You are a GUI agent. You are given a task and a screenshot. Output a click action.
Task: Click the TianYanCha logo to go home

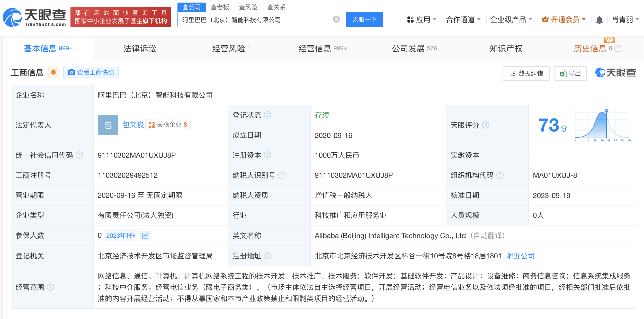35,17
